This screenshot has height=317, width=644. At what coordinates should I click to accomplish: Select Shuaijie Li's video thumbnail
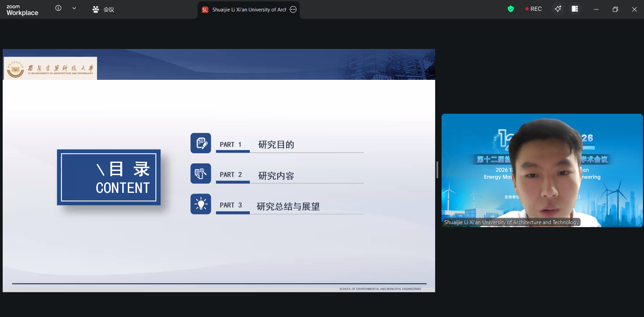pos(542,170)
